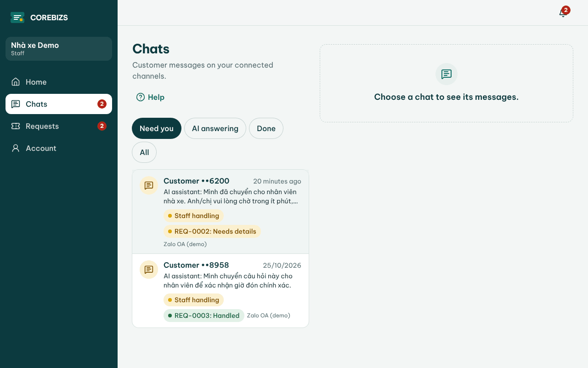Click Customer ••6200 chat avatar icon
Screen dimensions: 588x368
[149, 185]
